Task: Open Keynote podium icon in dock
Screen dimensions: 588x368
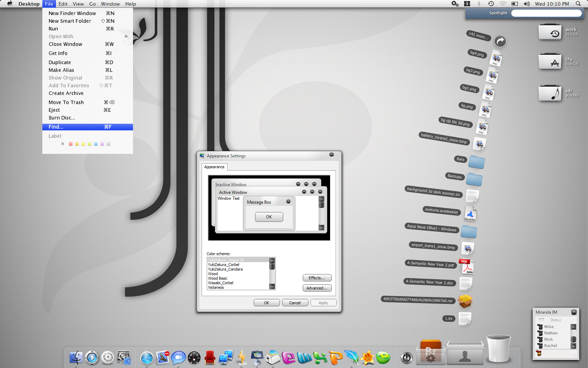Action: (x=257, y=357)
